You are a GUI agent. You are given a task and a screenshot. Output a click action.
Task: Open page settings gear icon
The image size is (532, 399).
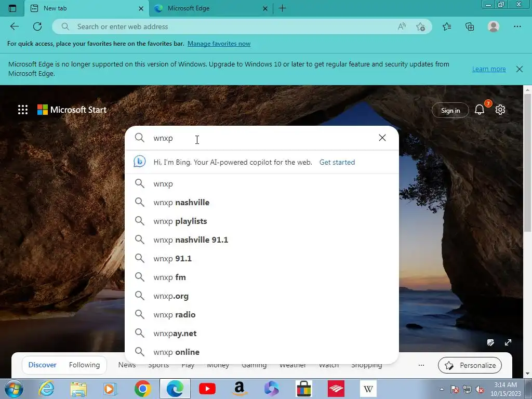pyautogui.click(x=500, y=110)
